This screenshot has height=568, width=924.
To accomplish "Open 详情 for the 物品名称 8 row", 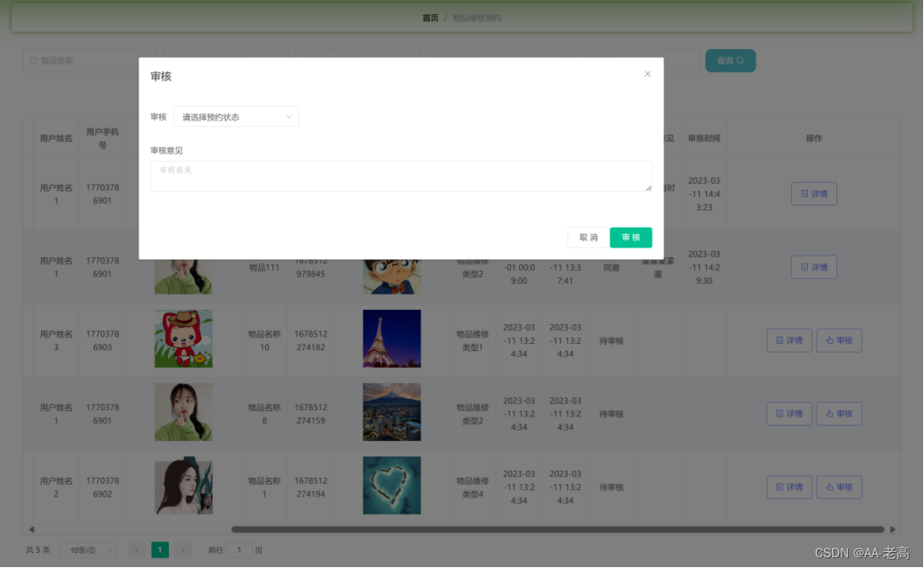I will (x=789, y=413).
